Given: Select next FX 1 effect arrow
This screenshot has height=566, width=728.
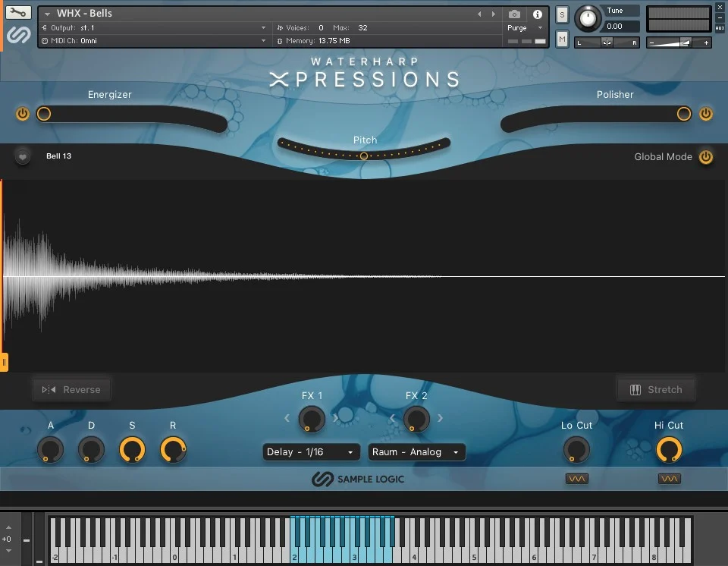Looking at the screenshot, I should (335, 418).
